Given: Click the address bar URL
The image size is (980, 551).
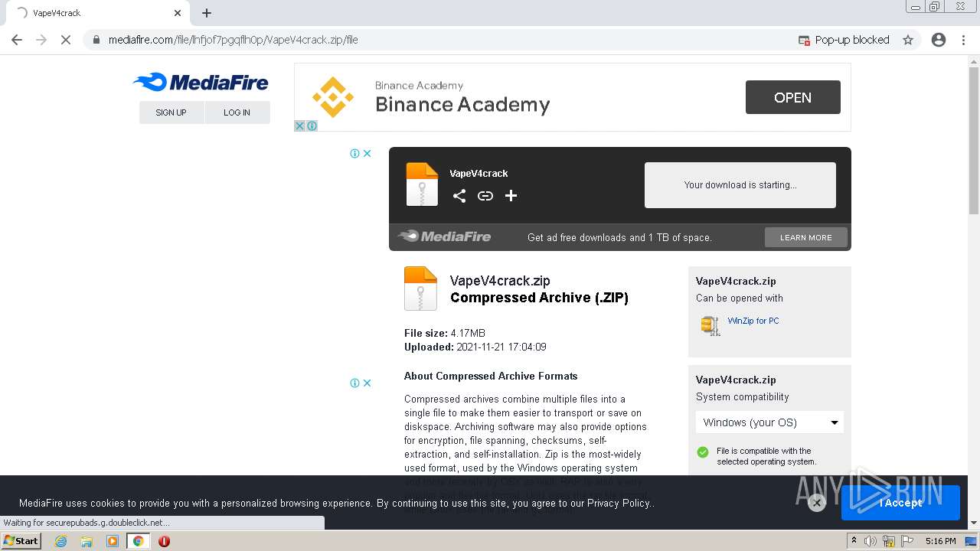Looking at the screenshot, I should coord(233,40).
